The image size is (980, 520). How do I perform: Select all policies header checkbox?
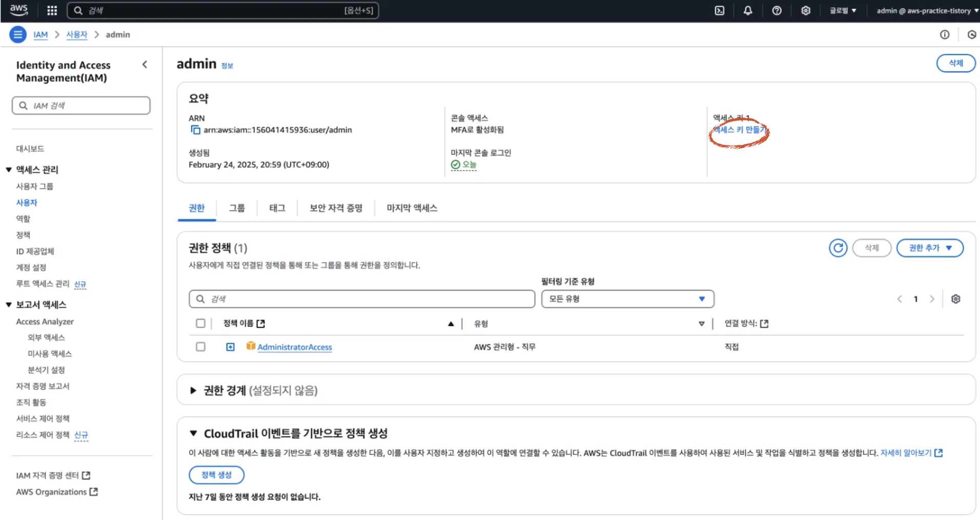click(x=200, y=323)
